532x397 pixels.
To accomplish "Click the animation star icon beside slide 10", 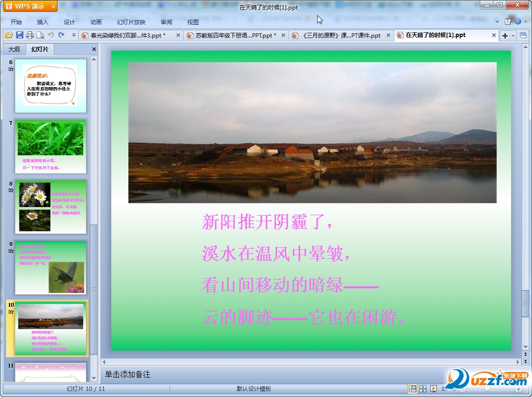I will click(11, 312).
